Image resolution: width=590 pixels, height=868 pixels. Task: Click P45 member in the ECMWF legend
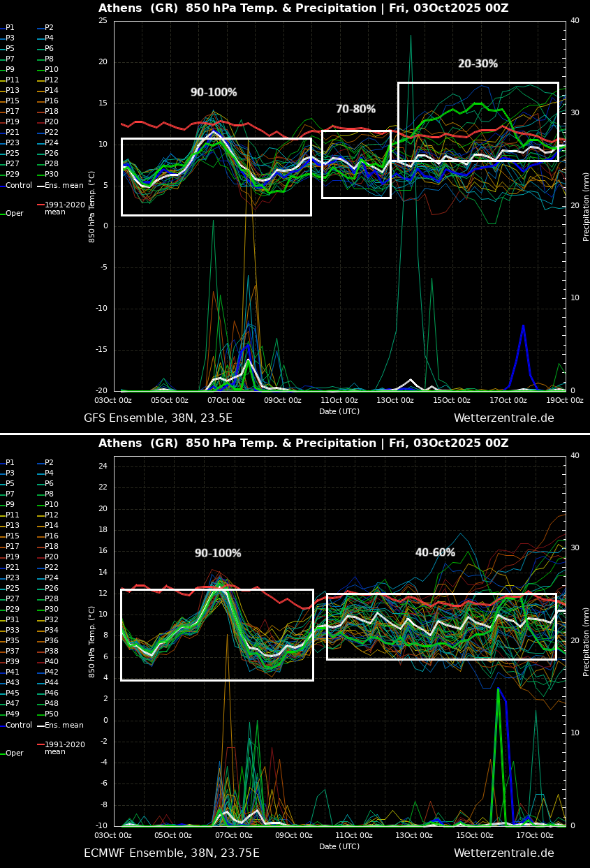pyautogui.click(x=13, y=693)
